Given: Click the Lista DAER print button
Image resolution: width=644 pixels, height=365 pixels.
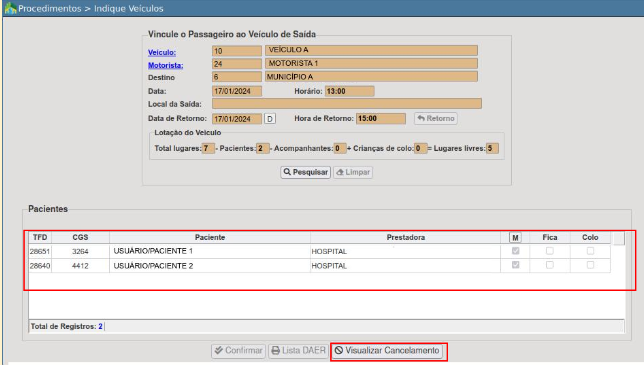Looking at the screenshot, I should 299,351.
